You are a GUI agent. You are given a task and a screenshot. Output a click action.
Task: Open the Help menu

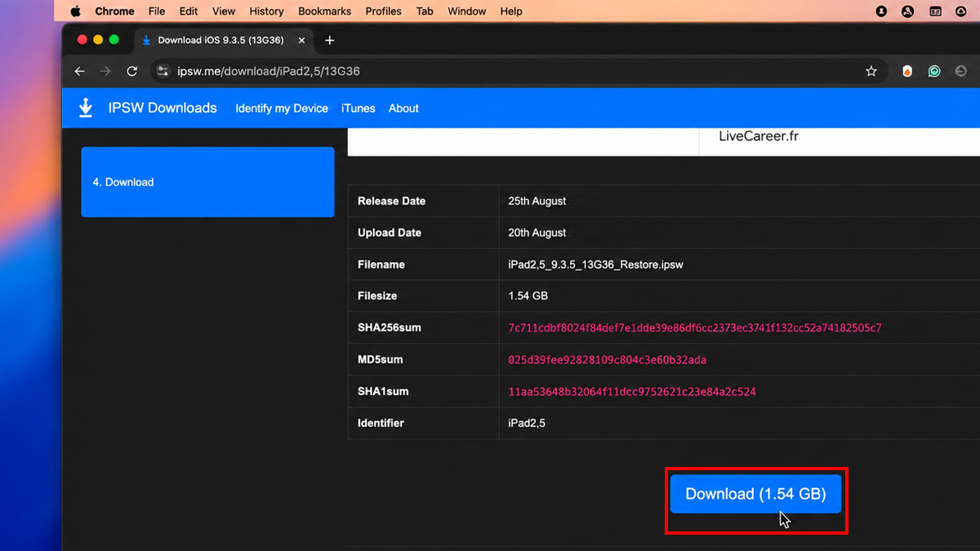point(511,11)
